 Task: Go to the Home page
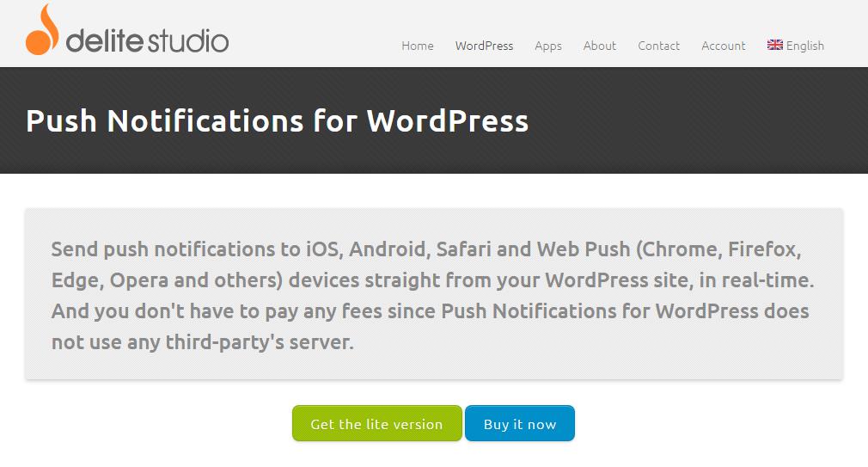(x=418, y=46)
